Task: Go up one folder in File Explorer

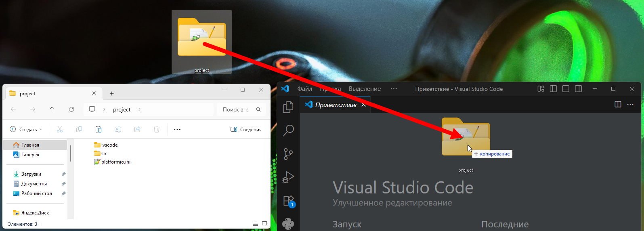Action: (x=52, y=109)
